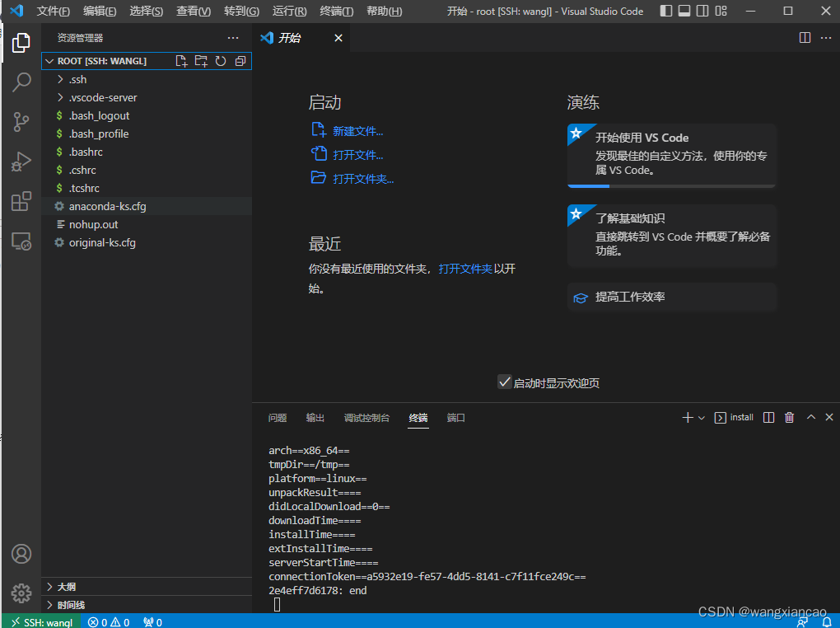The height and width of the screenshot is (628, 840).
Task: Open the nohup.out file
Action: [x=147, y=225]
